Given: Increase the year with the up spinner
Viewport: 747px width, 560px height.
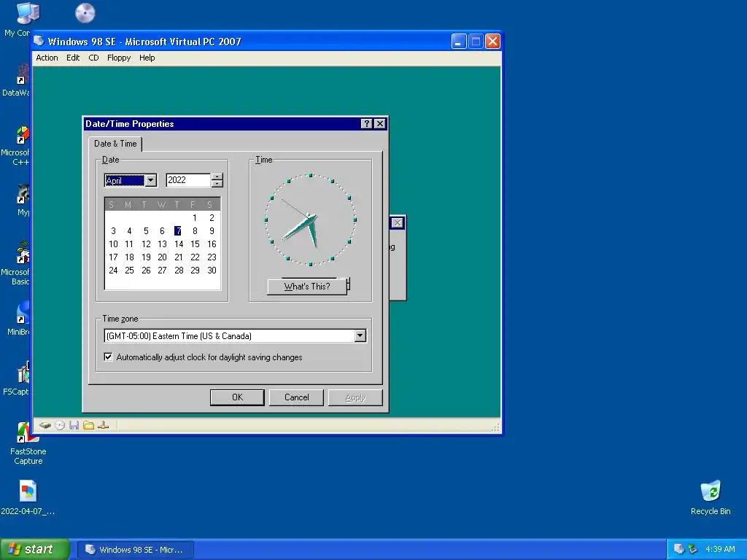Looking at the screenshot, I should tap(217, 176).
